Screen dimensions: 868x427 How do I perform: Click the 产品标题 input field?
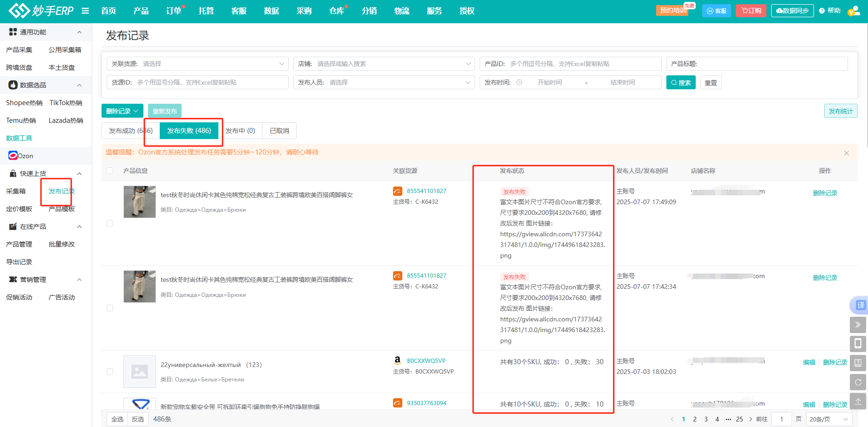point(771,64)
